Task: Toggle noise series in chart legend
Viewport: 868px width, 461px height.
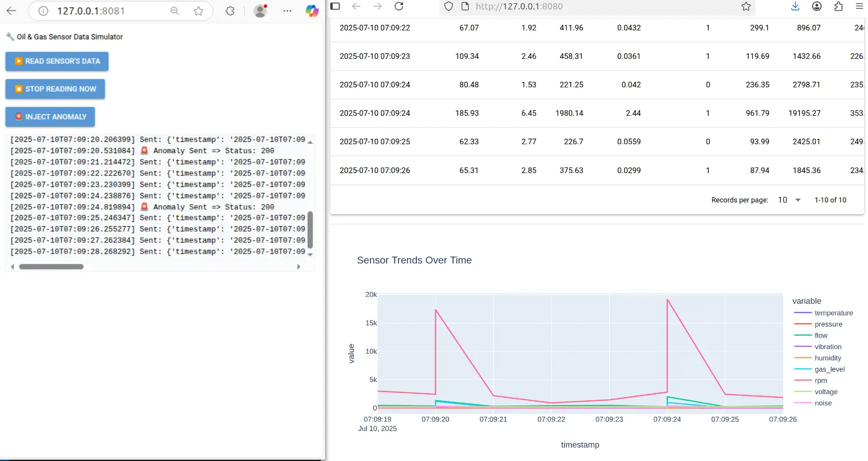Action: [813, 403]
